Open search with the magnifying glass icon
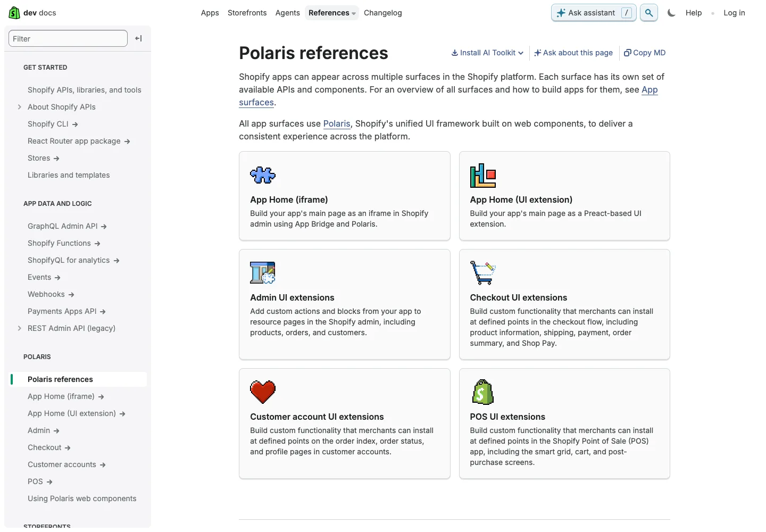Screen dimensions: 766x532 [x=649, y=13]
